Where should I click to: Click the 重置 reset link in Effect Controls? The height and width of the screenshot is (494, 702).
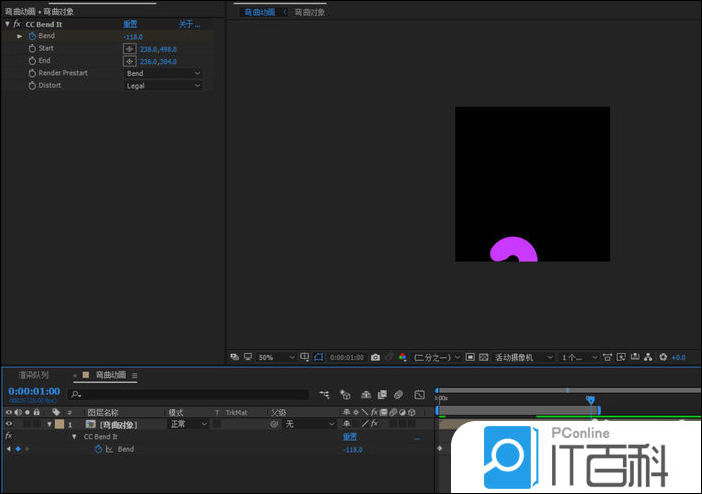[130, 23]
